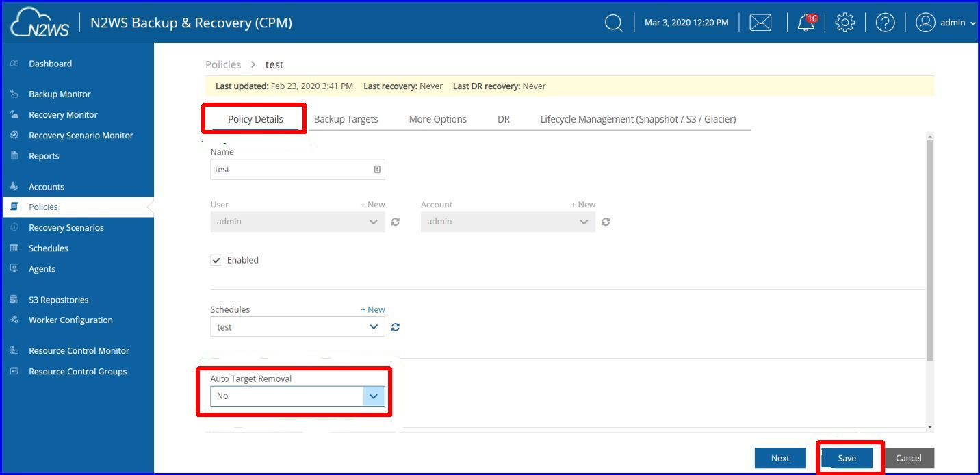
Task: Click the Save button
Action: point(847,458)
